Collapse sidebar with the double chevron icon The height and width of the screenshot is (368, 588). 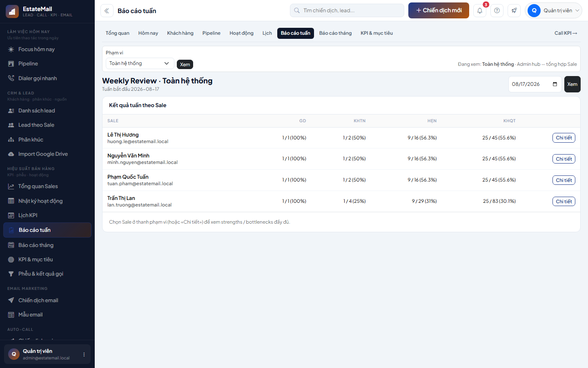(x=107, y=11)
